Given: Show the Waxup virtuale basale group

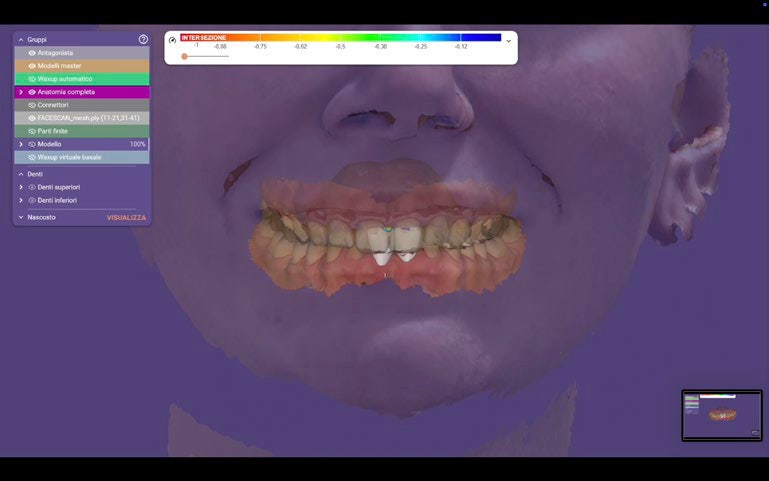Looking at the screenshot, I should click(x=32, y=157).
